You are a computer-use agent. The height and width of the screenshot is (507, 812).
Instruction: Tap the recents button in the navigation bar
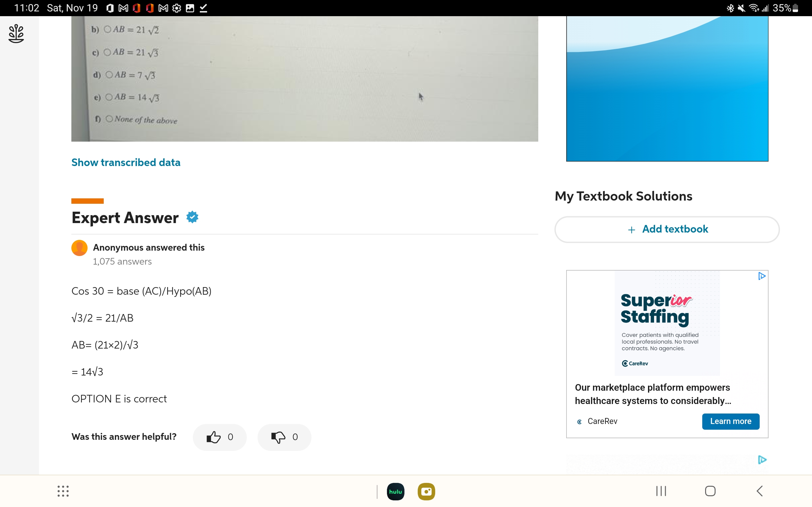[661, 491]
